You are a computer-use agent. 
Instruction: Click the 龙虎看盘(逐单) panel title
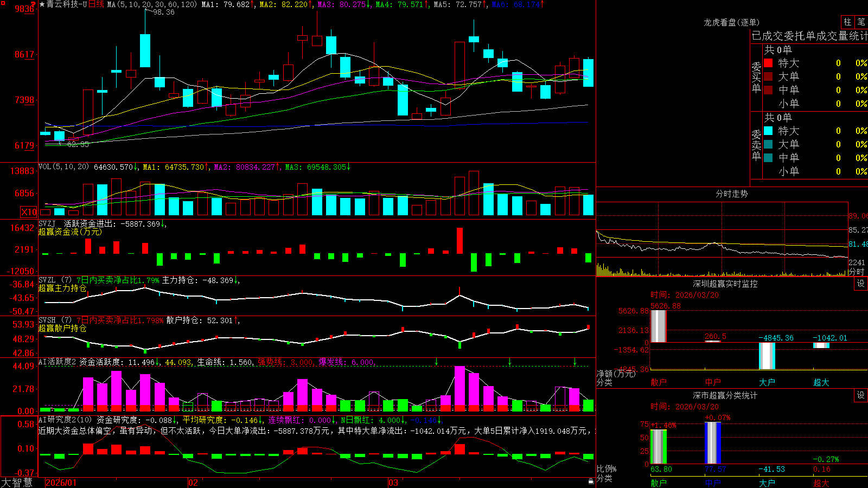pyautogui.click(x=731, y=22)
